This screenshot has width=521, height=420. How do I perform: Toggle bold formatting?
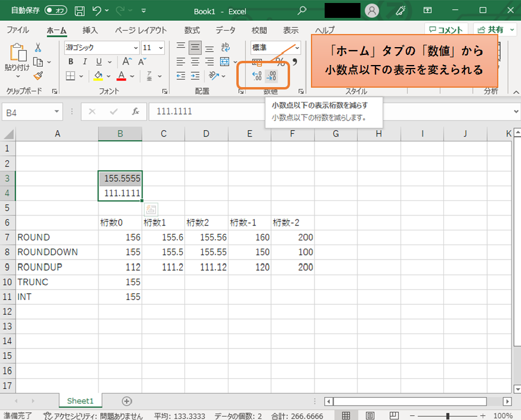pyautogui.click(x=70, y=62)
